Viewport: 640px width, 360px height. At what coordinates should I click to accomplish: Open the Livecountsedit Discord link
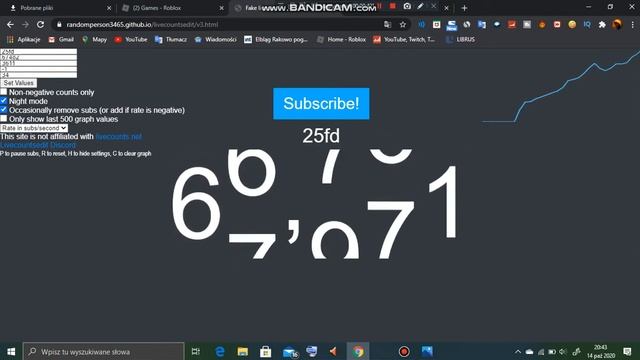pos(38,145)
